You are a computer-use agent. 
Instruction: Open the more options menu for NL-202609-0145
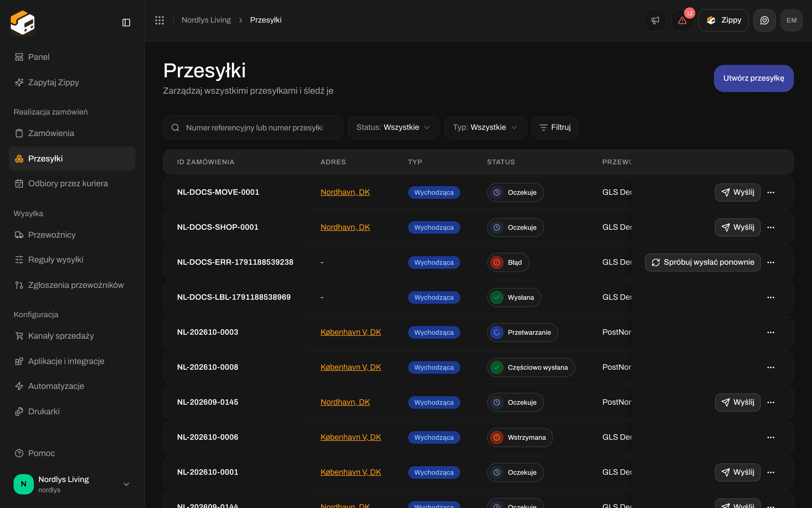click(771, 402)
